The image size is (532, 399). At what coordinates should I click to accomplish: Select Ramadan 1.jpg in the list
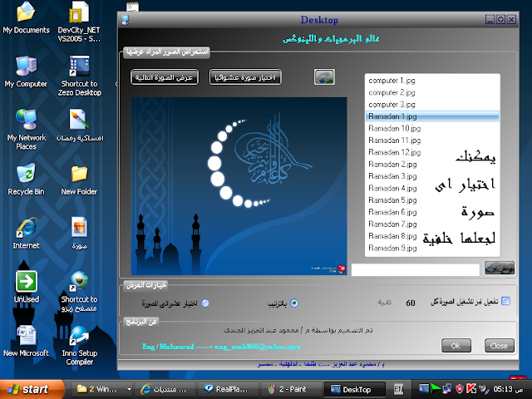pyautogui.click(x=432, y=116)
